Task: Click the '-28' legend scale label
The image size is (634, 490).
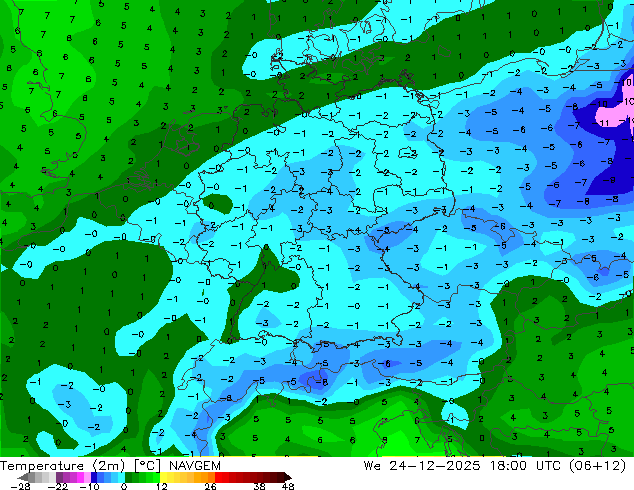Action: (x=20, y=486)
